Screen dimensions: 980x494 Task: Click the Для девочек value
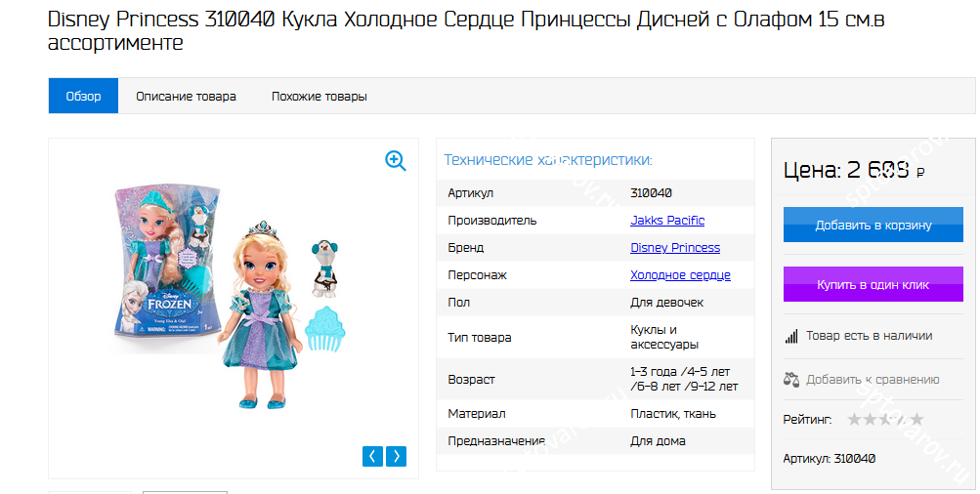[x=667, y=303]
